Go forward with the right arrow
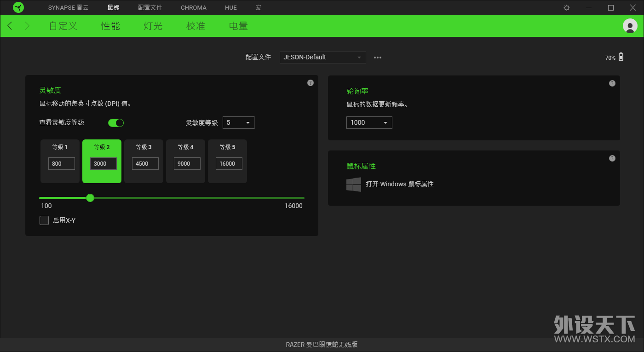Viewport: 644px width, 352px height. click(27, 26)
